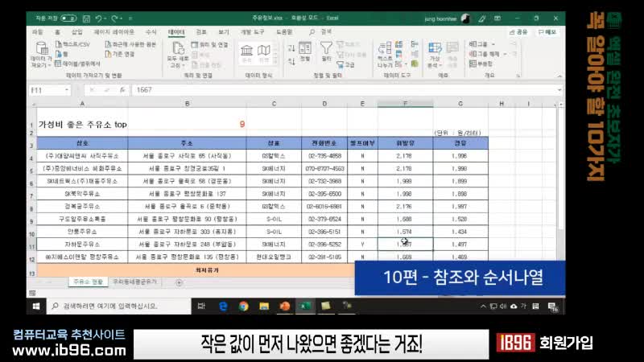Toggle the 필터 funnel

point(327,51)
